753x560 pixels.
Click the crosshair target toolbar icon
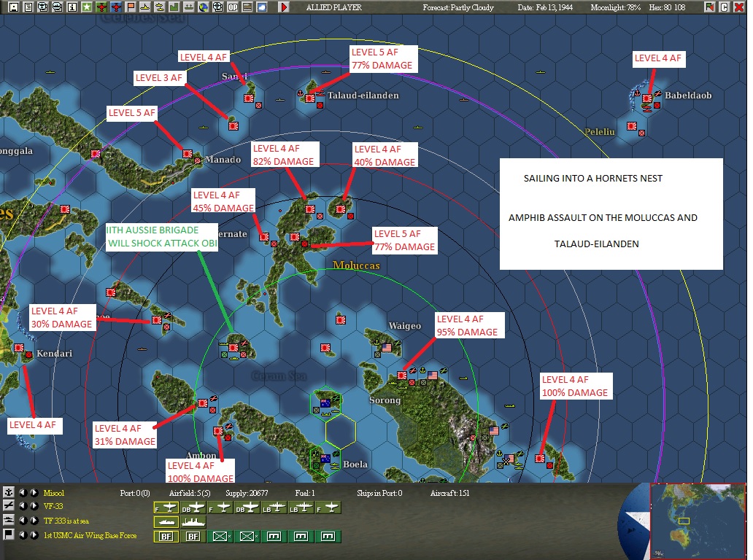(x=217, y=7)
